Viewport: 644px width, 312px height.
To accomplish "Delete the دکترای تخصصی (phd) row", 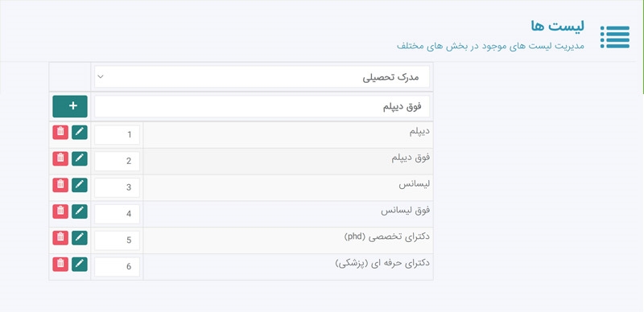I will click(x=60, y=238).
